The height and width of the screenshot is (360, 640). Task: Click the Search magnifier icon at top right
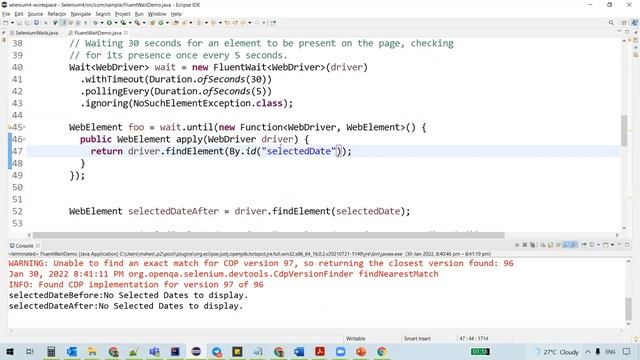click(611, 23)
